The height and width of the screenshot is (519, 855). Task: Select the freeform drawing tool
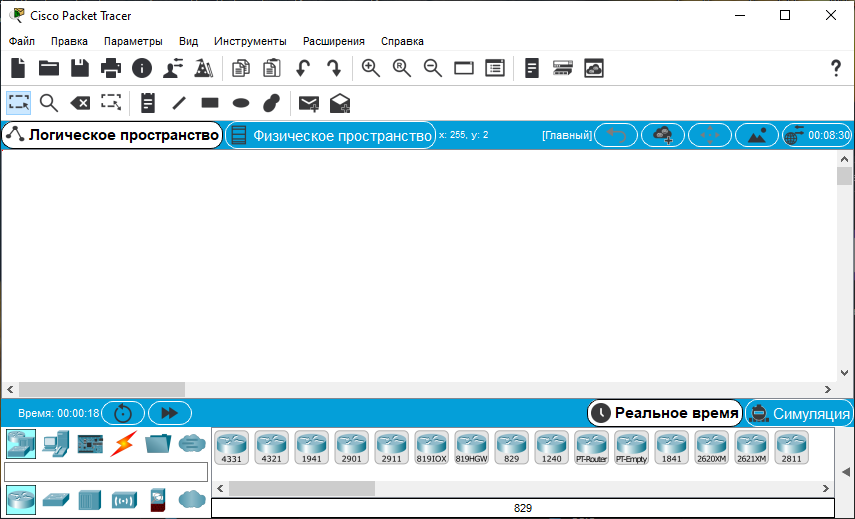click(272, 102)
